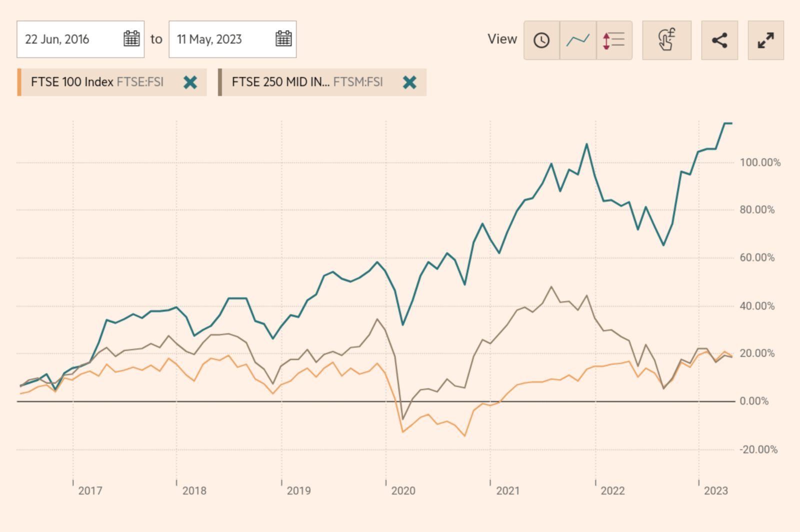Click the brown color bar on FTSE 250 tag

point(220,82)
